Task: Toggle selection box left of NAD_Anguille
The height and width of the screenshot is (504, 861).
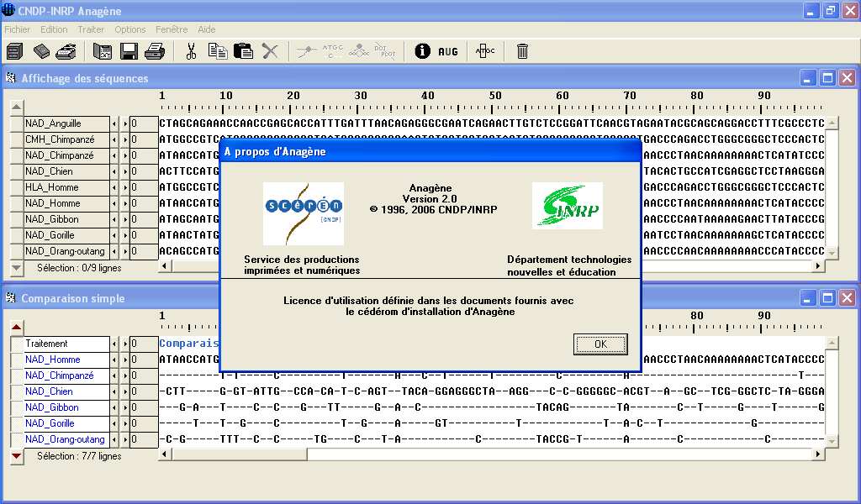Action: (17, 123)
